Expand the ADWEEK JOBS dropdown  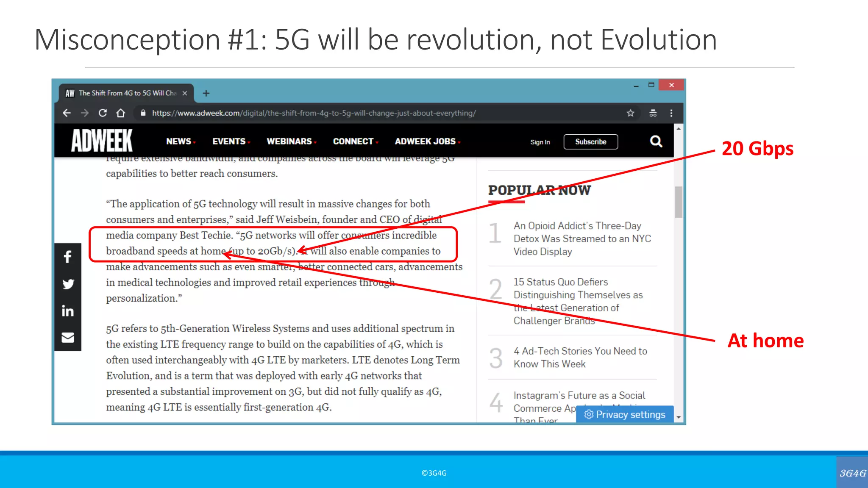(x=427, y=141)
